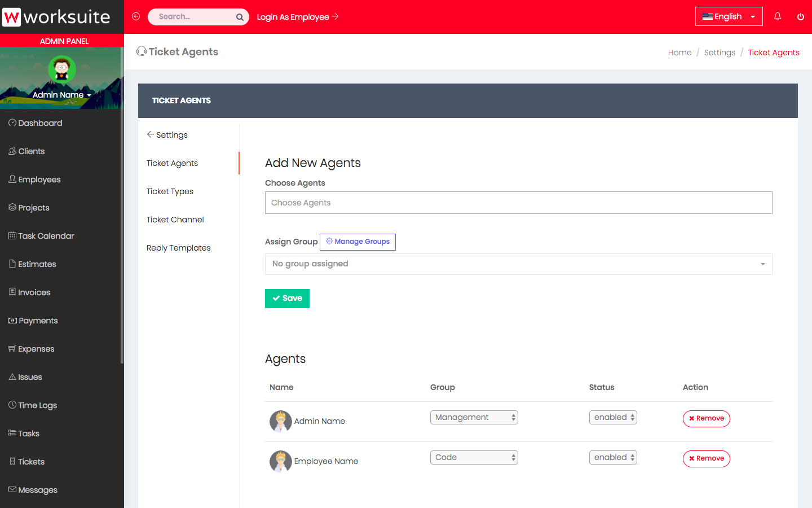This screenshot has width=812, height=508.
Task: Select the Reply Templates tab
Action: pyautogui.click(x=178, y=248)
